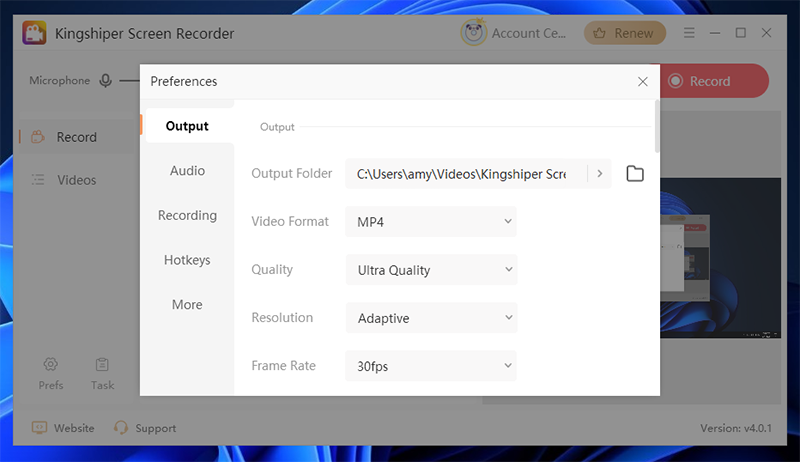Close the Preferences dialog
The width and height of the screenshot is (800, 462).
(642, 82)
